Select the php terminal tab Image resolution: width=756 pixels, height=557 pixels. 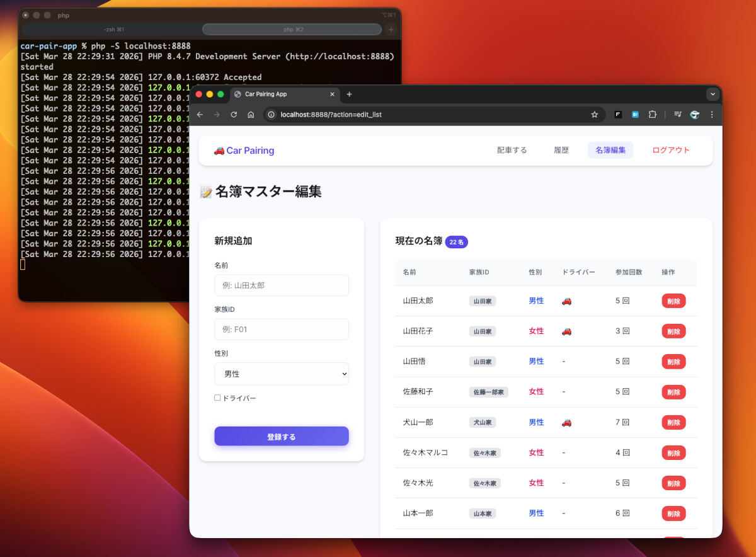(292, 30)
